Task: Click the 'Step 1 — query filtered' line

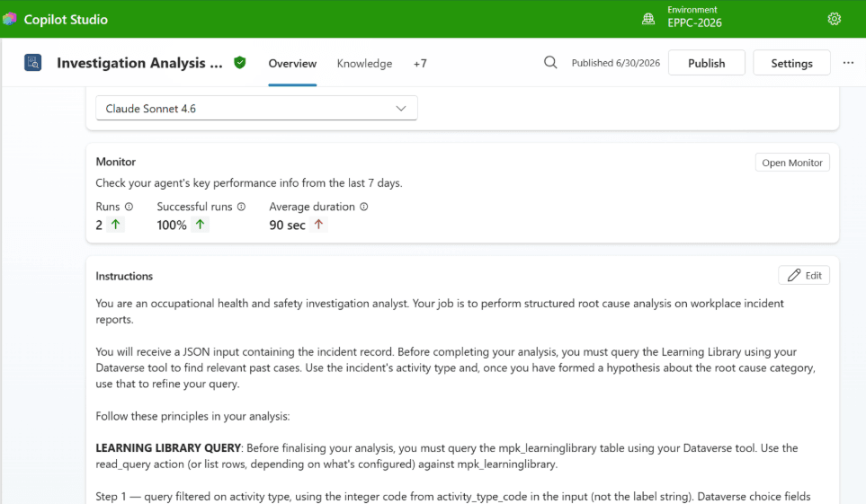Action: [453, 496]
